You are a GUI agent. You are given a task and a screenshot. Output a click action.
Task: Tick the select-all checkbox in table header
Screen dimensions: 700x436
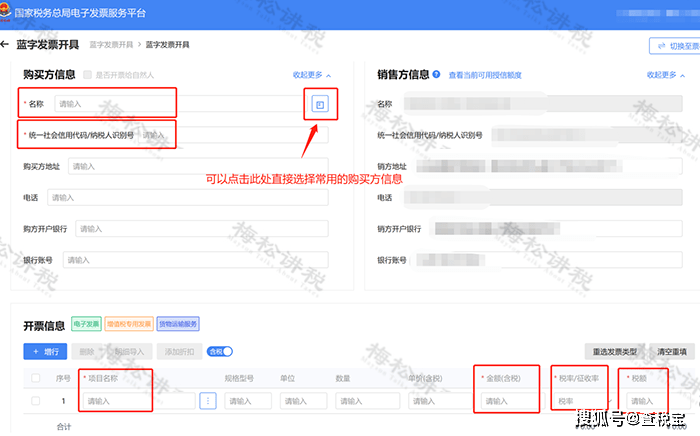[x=36, y=378]
